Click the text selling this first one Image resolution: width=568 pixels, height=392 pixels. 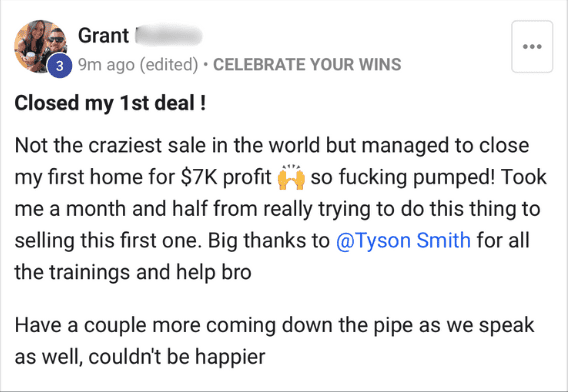[108, 240]
